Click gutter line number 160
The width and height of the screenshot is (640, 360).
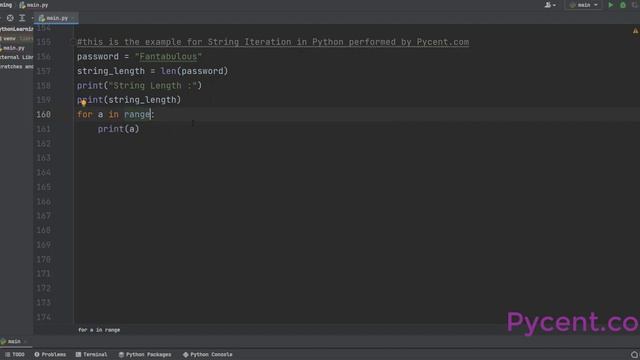(44, 115)
